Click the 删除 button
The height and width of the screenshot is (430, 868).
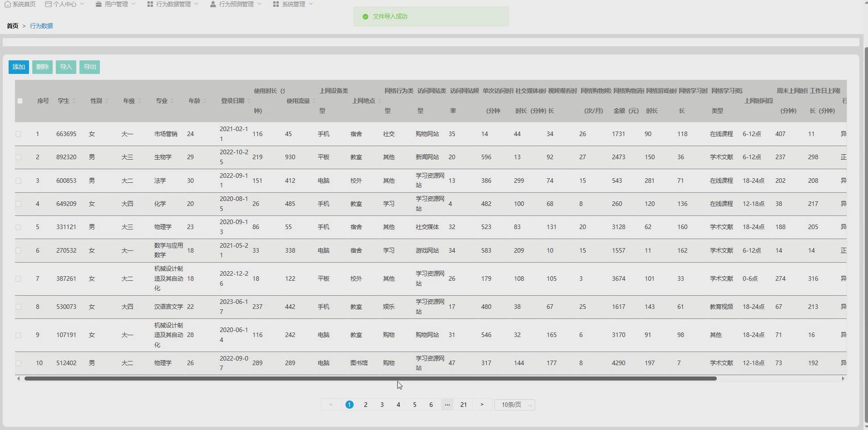coord(42,67)
